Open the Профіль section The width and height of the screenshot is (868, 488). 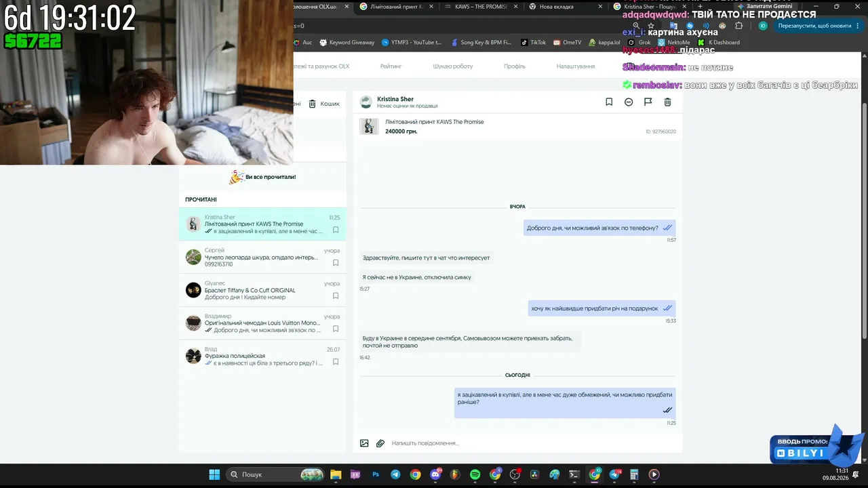click(x=515, y=66)
